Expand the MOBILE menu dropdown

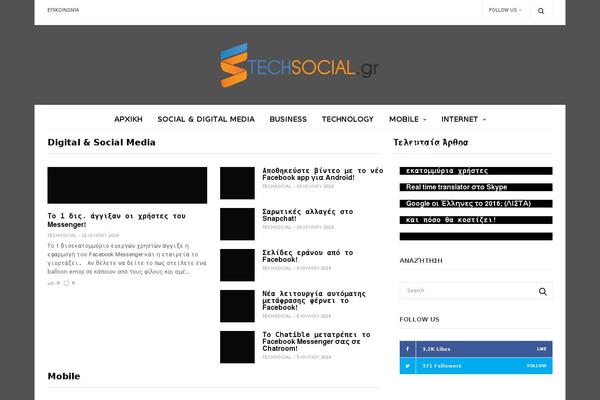pyautogui.click(x=408, y=119)
